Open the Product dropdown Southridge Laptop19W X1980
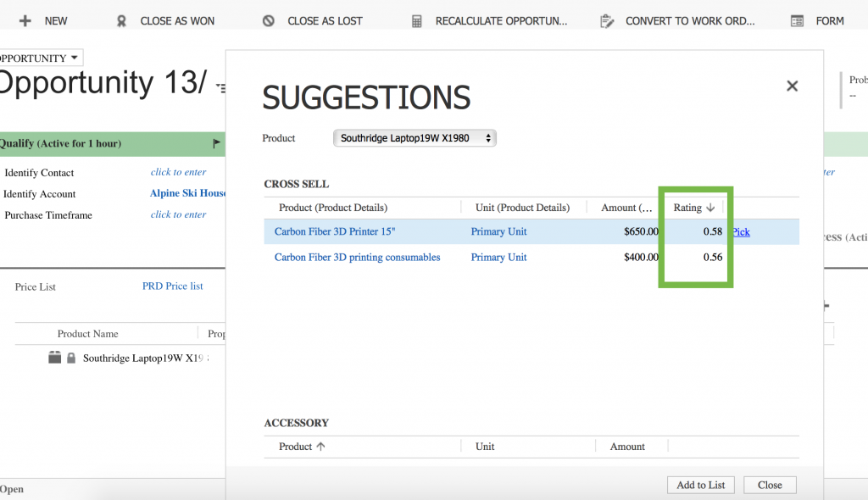The image size is (868, 500). click(x=415, y=138)
